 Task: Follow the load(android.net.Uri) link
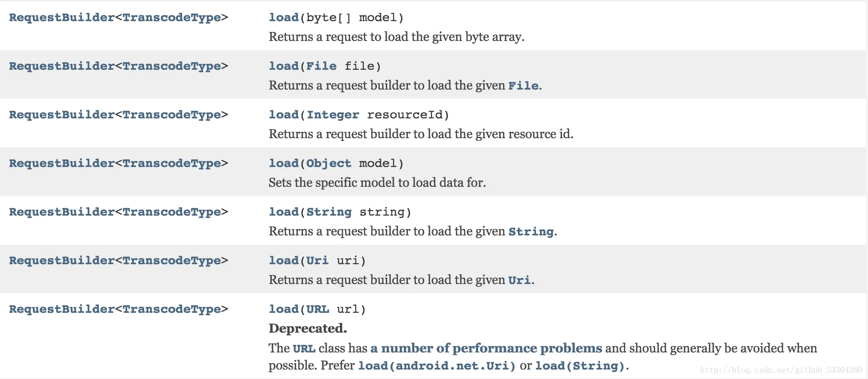point(437,365)
